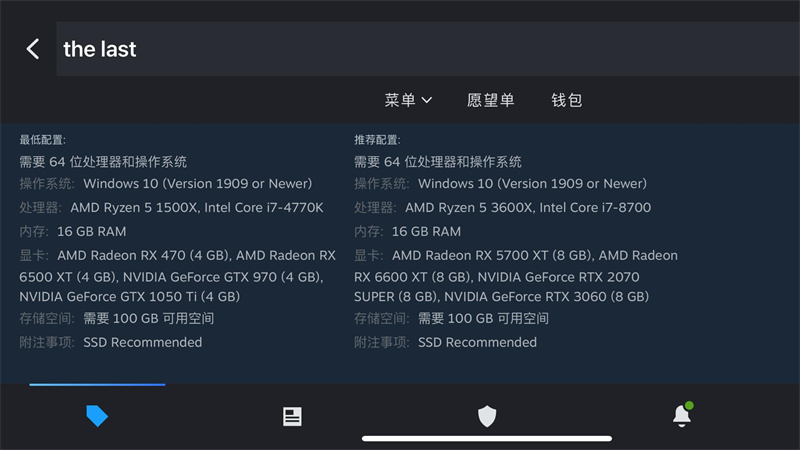This screenshot has width=800, height=450.
Task: Click 'AMD Ryzen 5 3600X, Intel Core i7-8700'
Action: 528,208
